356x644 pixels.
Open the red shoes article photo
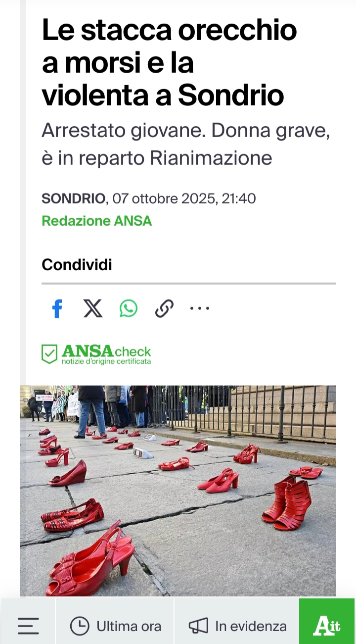(178, 491)
